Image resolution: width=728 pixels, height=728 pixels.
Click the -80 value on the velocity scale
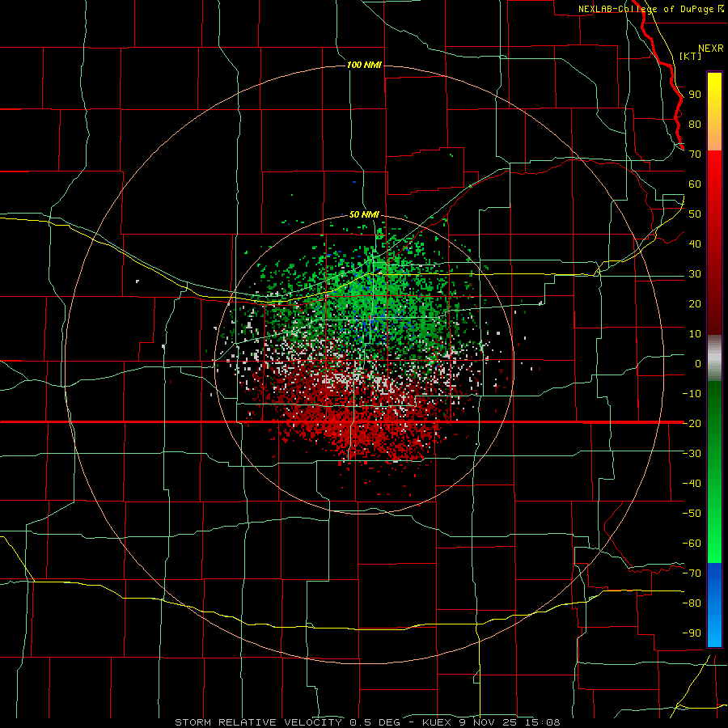692,603
